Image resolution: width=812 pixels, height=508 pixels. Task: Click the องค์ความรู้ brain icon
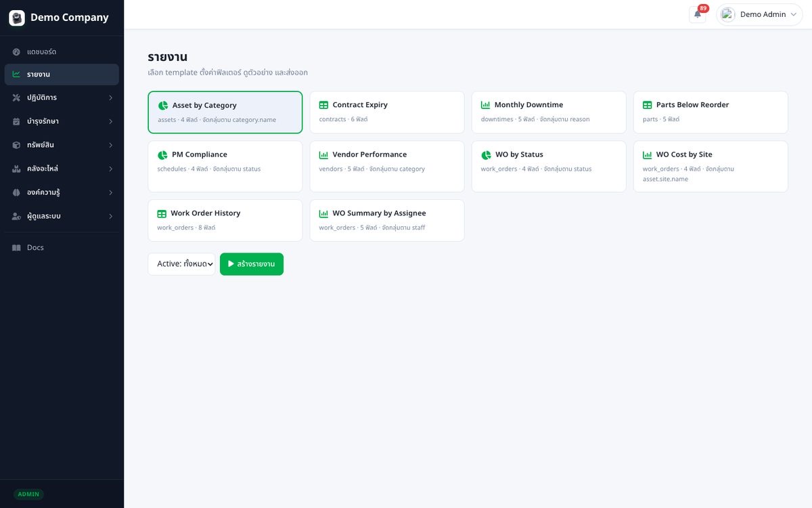point(16,192)
